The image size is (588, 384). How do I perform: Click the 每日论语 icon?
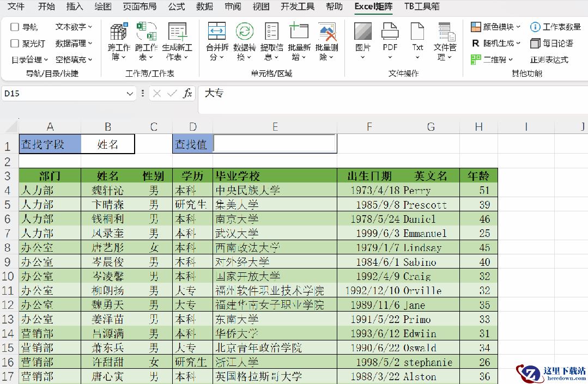(535, 44)
